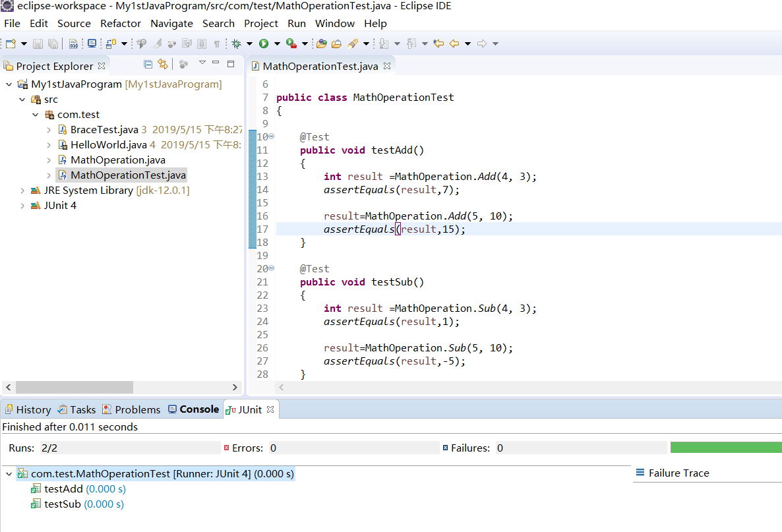Image resolution: width=782 pixels, height=532 pixels.
Task: Switch to the Tasks tab
Action: (76, 409)
